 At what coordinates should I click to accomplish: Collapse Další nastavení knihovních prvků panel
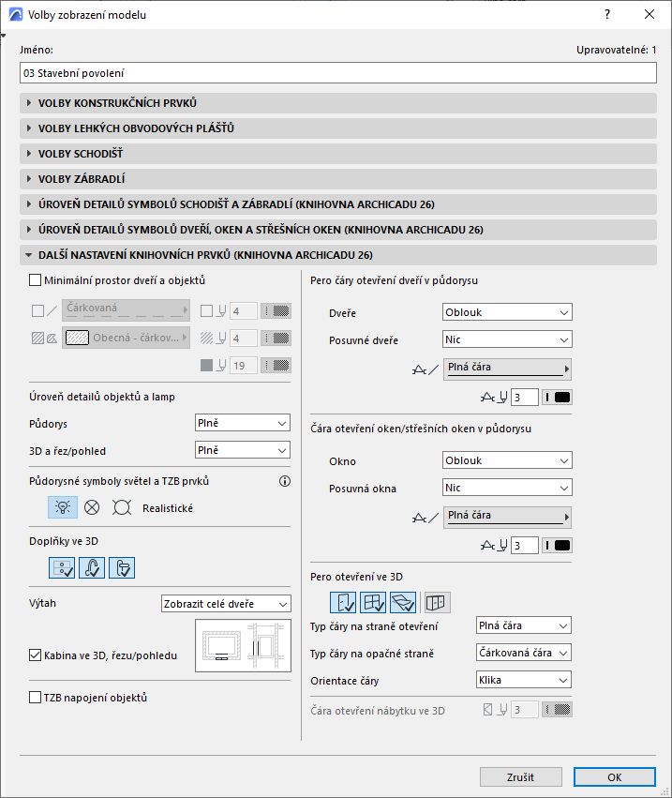tap(337, 255)
